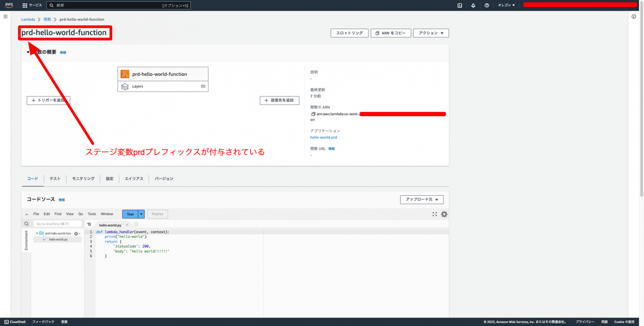
Task: Switch to the モニタリング tab
Action: [x=83, y=179]
